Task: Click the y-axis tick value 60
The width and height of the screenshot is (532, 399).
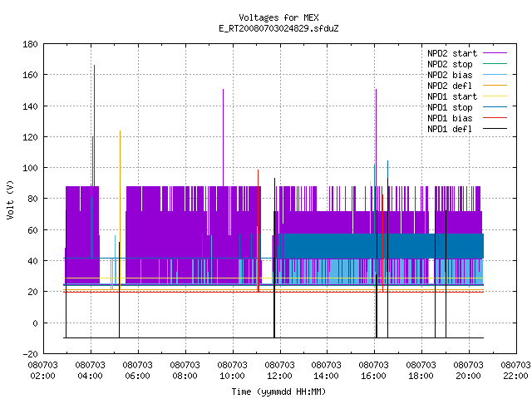Action: pyautogui.click(x=32, y=230)
